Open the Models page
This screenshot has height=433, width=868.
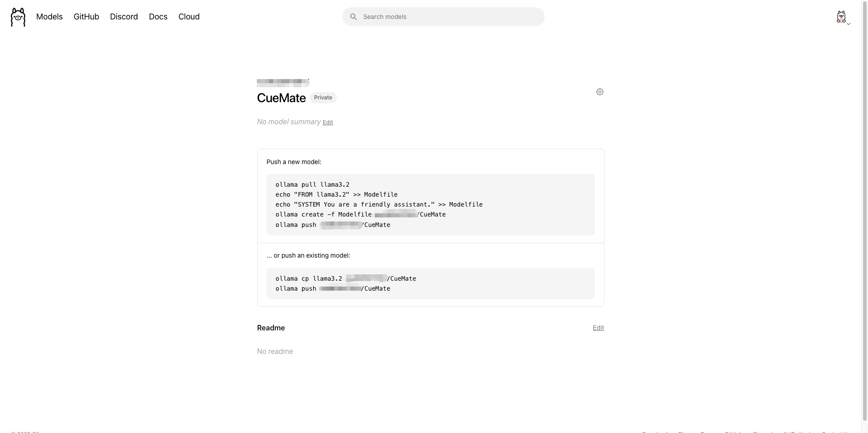pos(49,17)
